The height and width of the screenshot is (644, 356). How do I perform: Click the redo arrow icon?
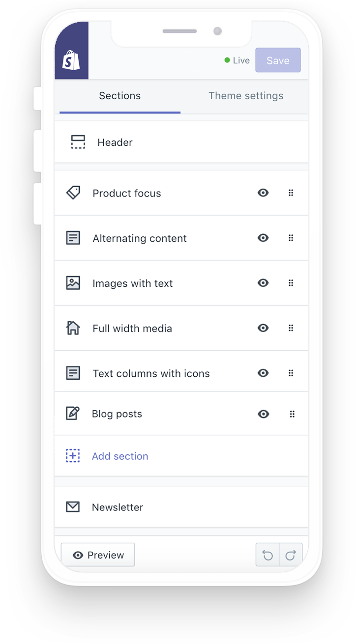(291, 555)
